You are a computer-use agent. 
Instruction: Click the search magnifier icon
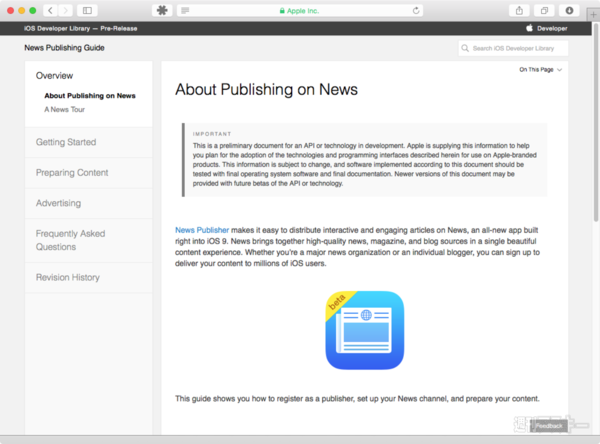(x=465, y=48)
